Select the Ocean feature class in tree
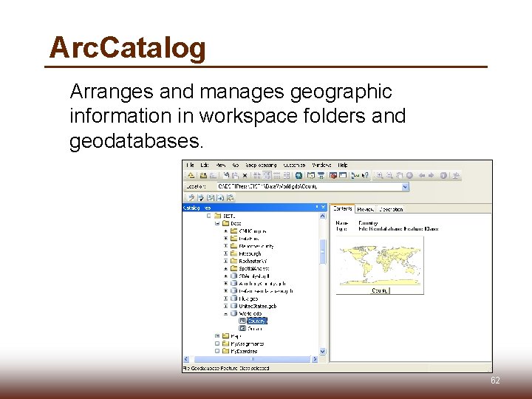532x399 pixels. tap(254, 328)
